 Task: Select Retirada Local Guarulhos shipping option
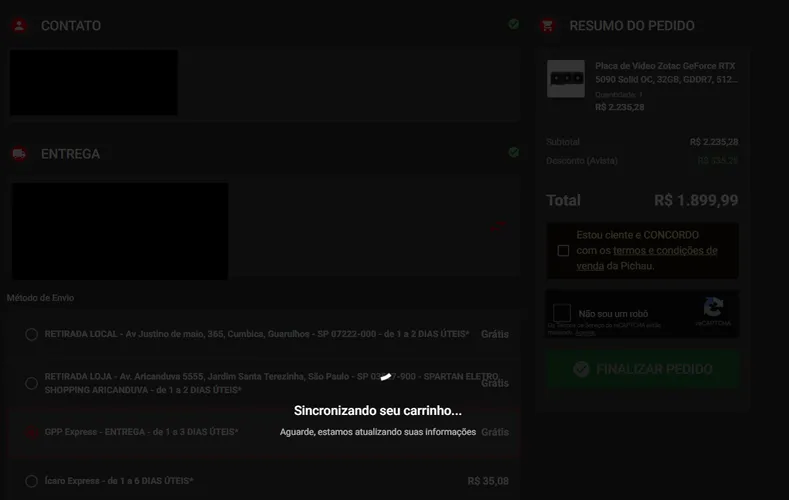pyautogui.click(x=31, y=335)
